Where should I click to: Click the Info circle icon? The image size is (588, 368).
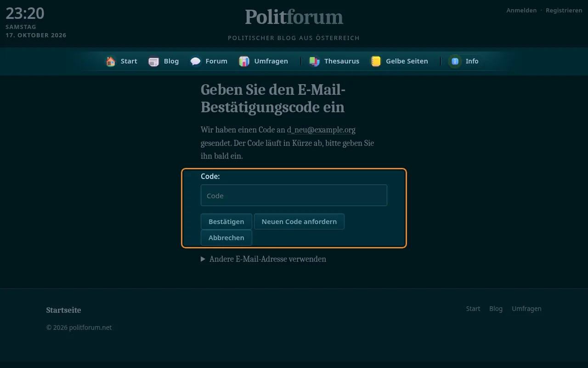tap(455, 61)
